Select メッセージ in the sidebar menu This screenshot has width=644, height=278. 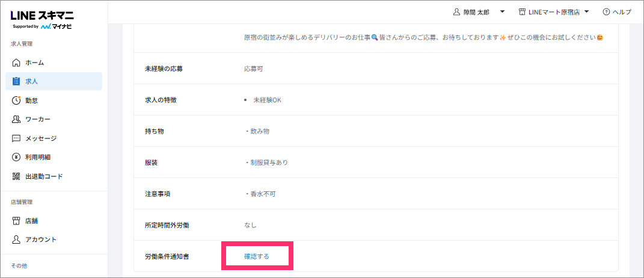coord(41,138)
